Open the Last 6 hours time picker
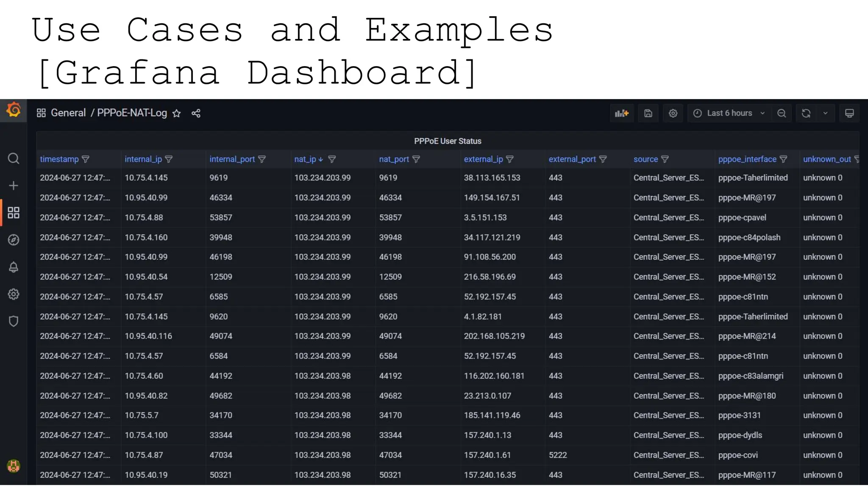The width and height of the screenshot is (868, 488). [x=729, y=113]
